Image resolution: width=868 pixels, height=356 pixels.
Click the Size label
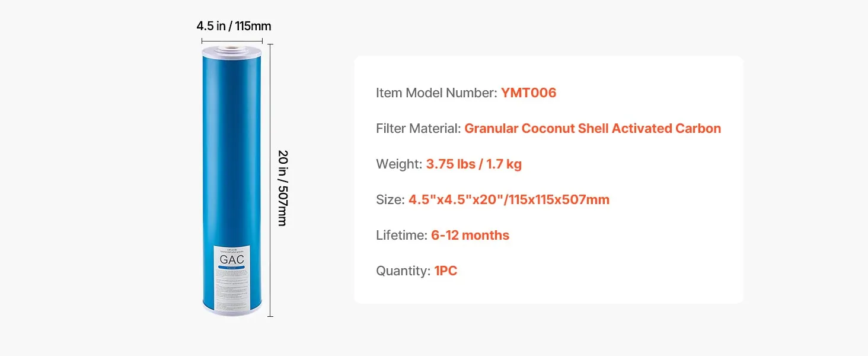coord(390,199)
